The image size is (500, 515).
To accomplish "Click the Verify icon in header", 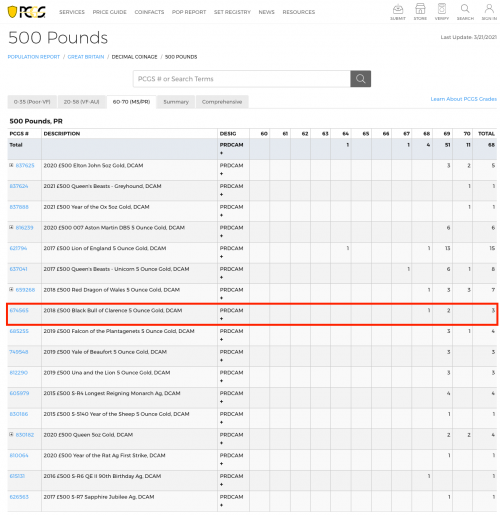I will click(x=442, y=12).
